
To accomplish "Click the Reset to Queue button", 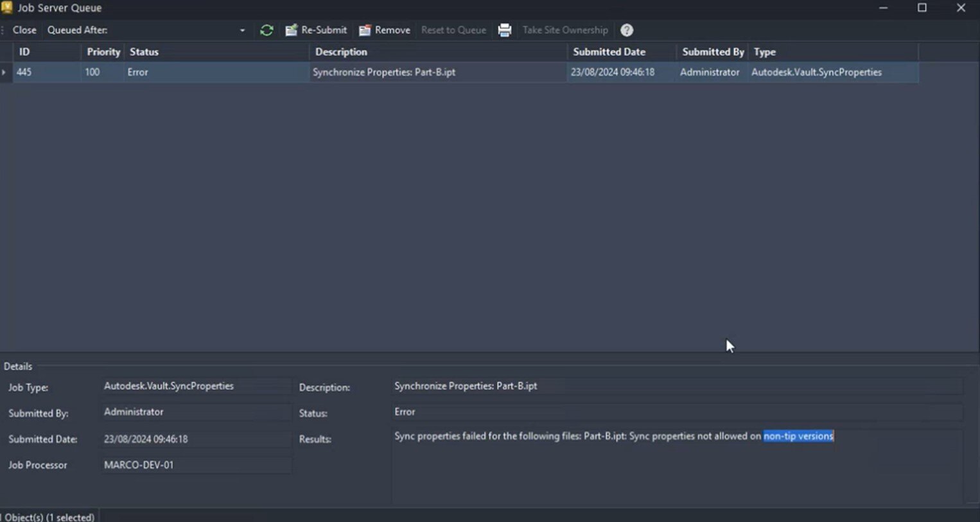I will pyautogui.click(x=453, y=30).
